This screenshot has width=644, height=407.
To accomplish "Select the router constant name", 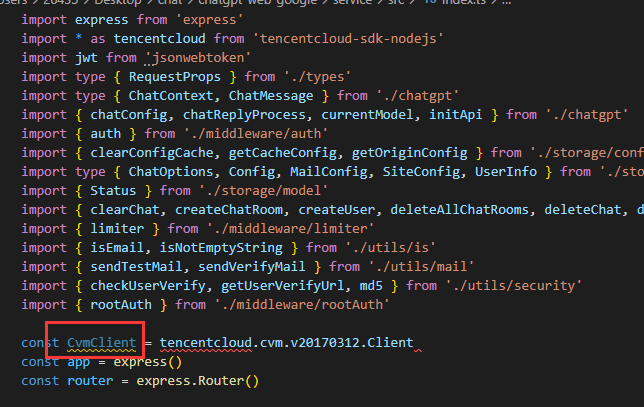I will pyautogui.click(x=90, y=381).
